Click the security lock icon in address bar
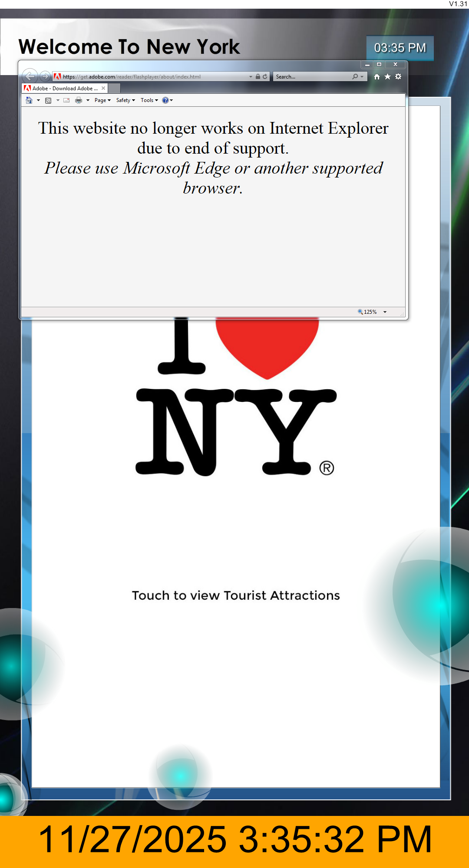This screenshot has height=868, width=469. tap(258, 76)
